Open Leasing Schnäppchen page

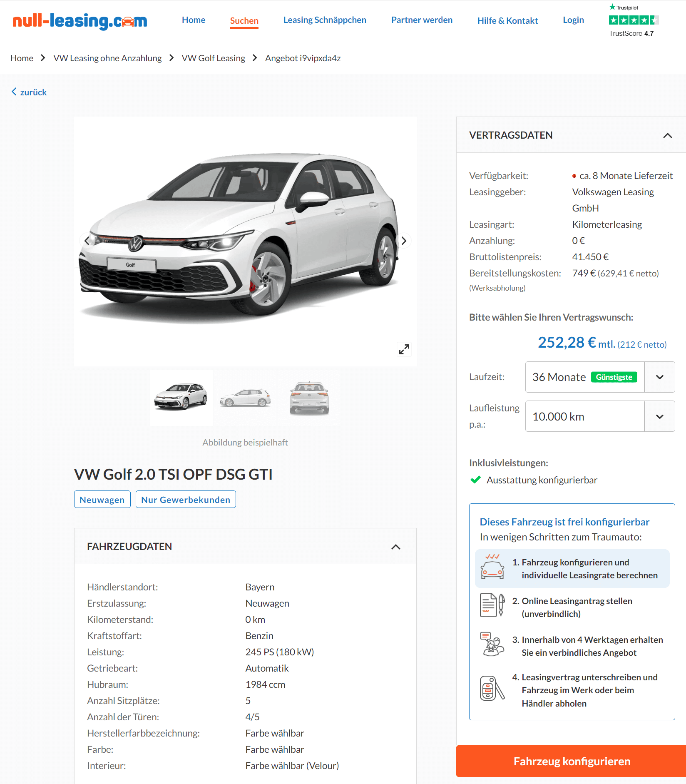pos(325,20)
